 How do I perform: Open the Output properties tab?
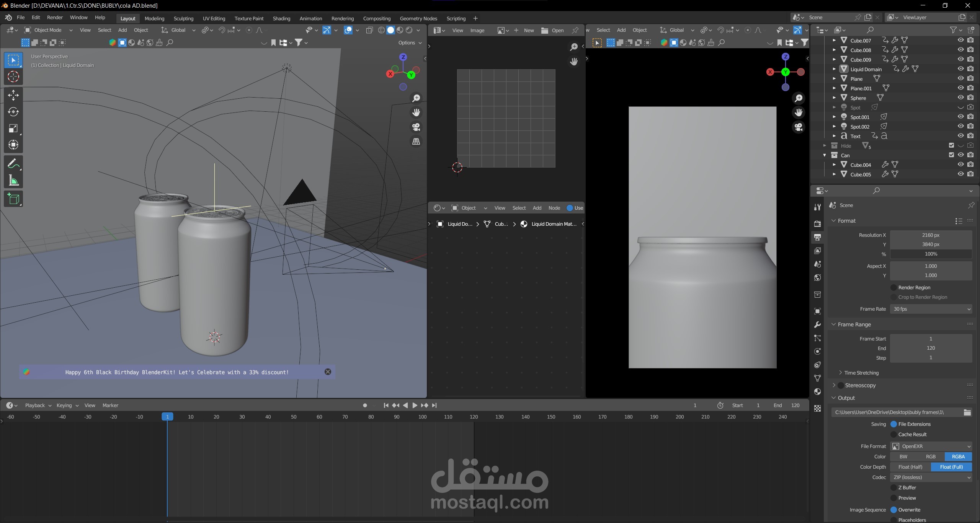tap(817, 238)
